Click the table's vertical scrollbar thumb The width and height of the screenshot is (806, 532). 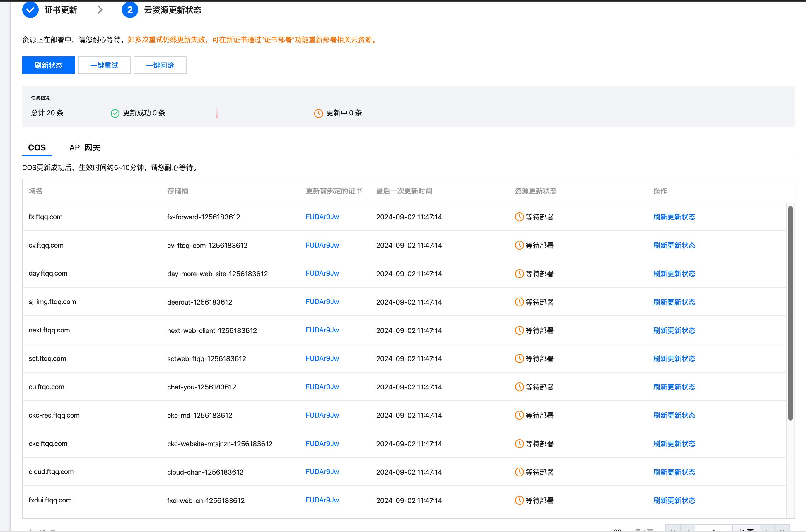point(790,313)
